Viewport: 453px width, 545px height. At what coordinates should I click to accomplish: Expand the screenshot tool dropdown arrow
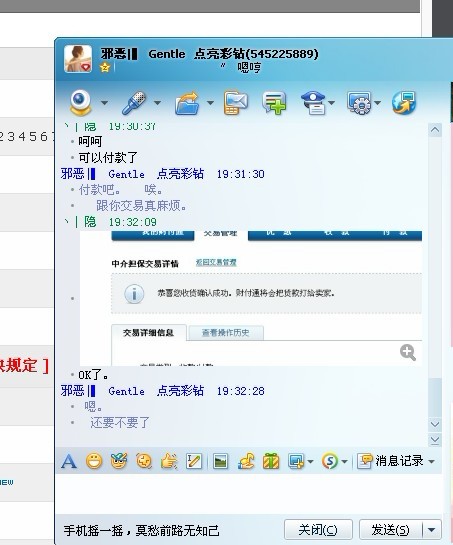[x=310, y=462]
